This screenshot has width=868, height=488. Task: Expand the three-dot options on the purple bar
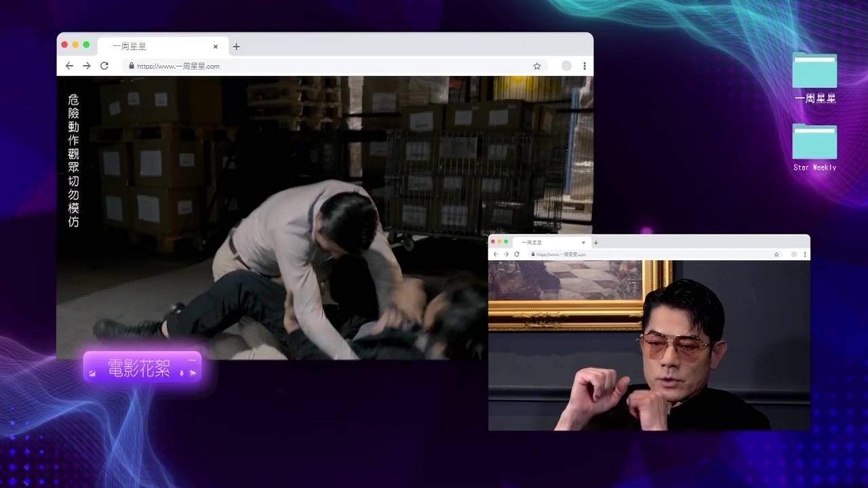pos(192,360)
